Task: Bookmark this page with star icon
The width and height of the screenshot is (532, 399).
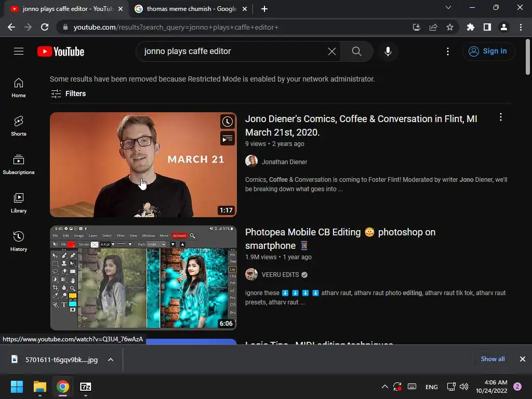Action: click(449, 27)
